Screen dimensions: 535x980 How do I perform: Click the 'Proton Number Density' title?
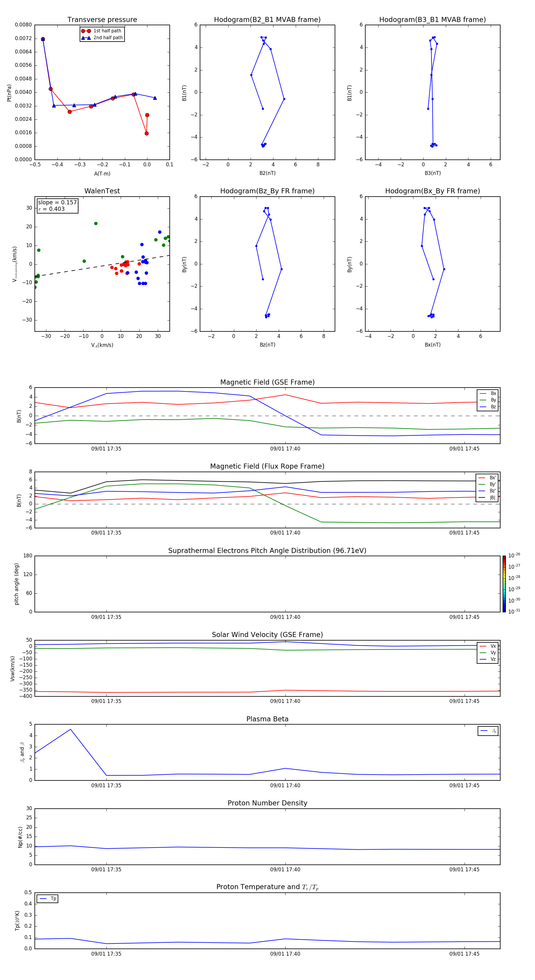(267, 803)
